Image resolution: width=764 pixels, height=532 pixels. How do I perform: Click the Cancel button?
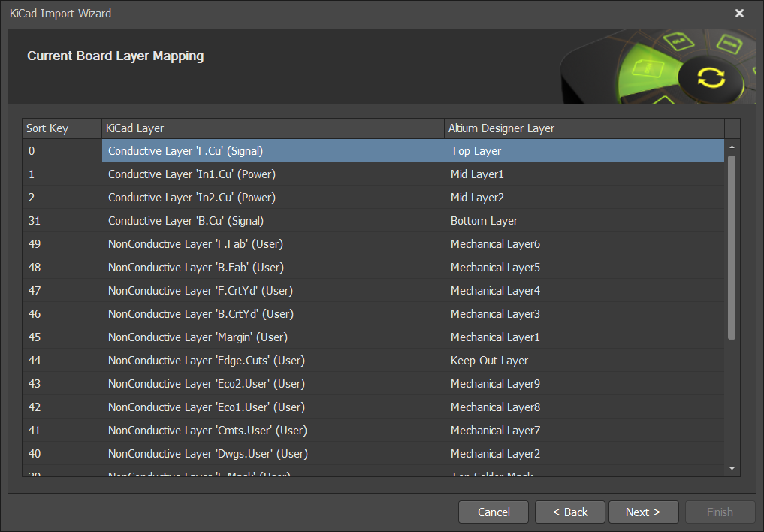click(493, 512)
